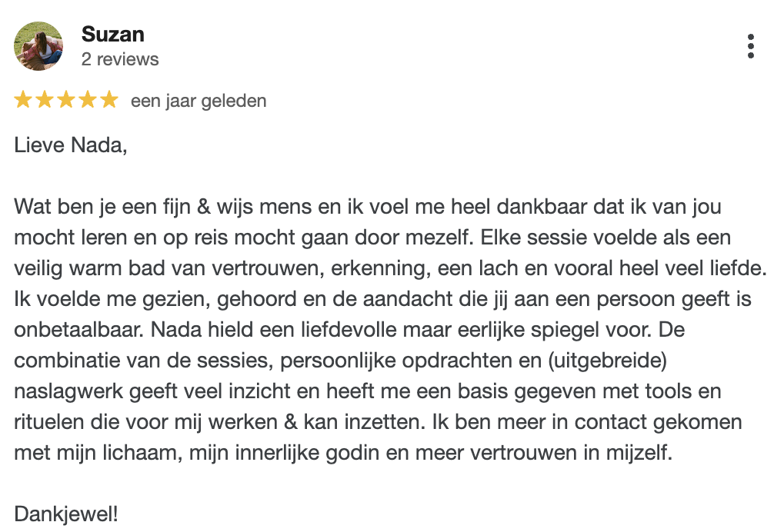The width and height of the screenshot is (774, 532).
Task: Click the second rating star
Action: tap(45, 100)
